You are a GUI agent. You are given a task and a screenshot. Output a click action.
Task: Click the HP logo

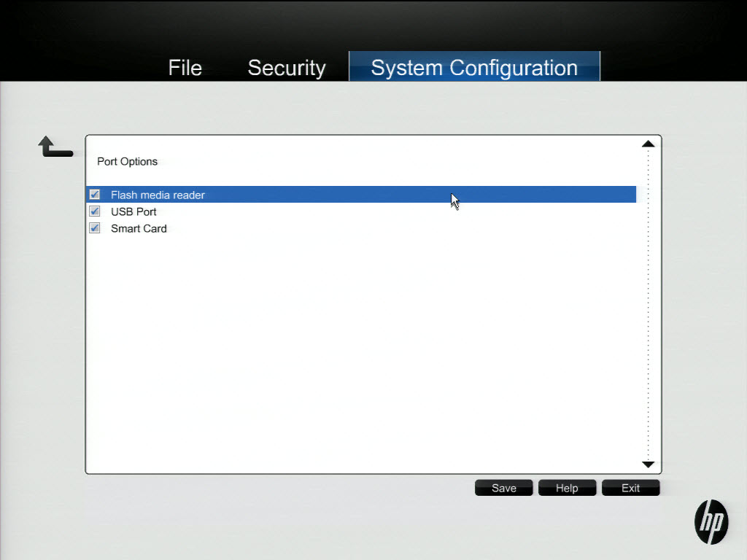pos(711,521)
